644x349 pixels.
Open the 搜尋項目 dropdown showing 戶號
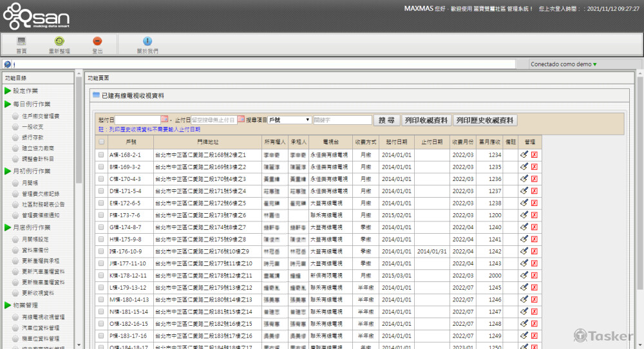pos(290,120)
